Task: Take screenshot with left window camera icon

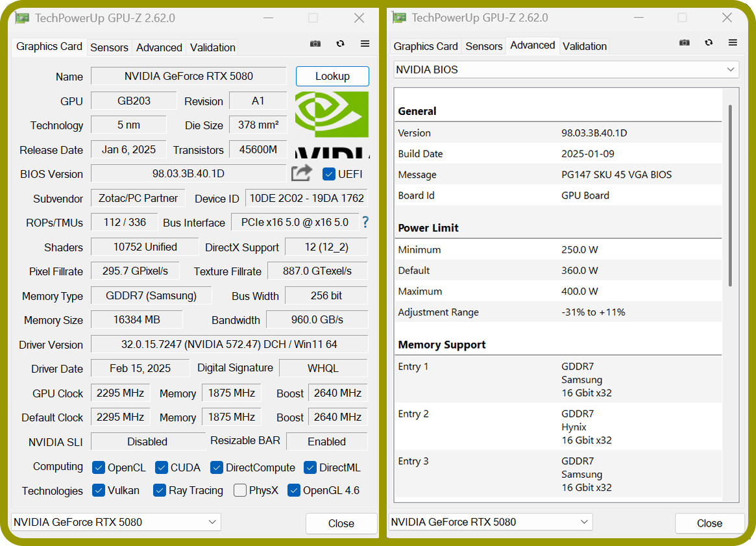Action: 315,44
